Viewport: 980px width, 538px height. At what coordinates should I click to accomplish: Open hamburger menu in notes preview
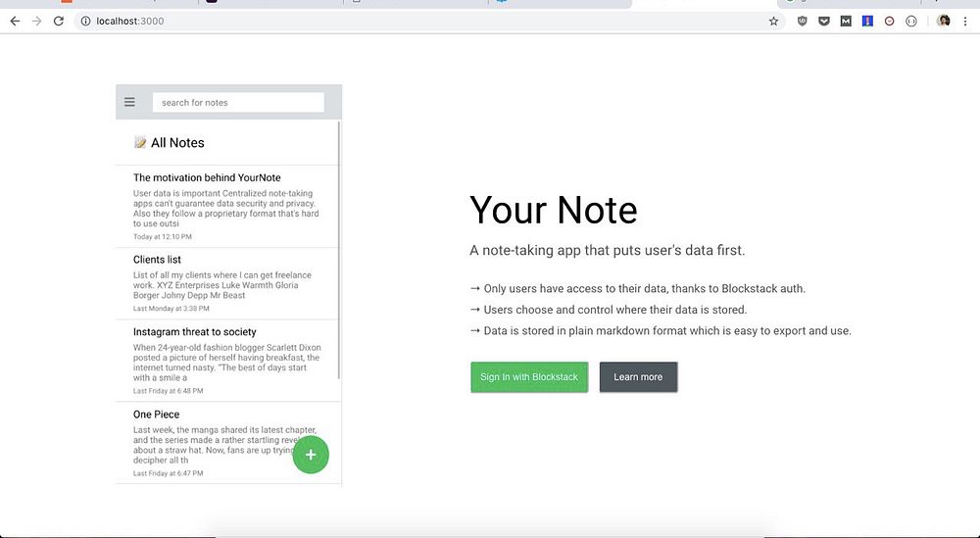pyautogui.click(x=129, y=102)
